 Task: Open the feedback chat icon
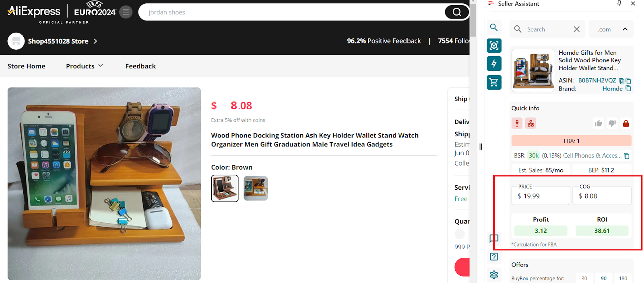click(x=494, y=238)
